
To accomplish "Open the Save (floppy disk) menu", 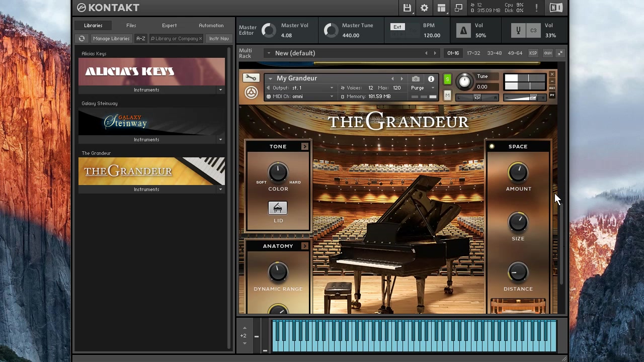I will (x=407, y=8).
